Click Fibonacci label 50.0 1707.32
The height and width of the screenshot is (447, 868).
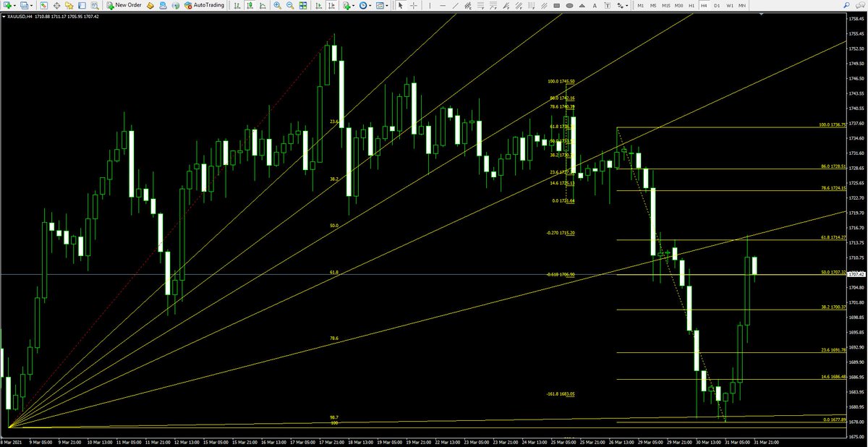(833, 273)
